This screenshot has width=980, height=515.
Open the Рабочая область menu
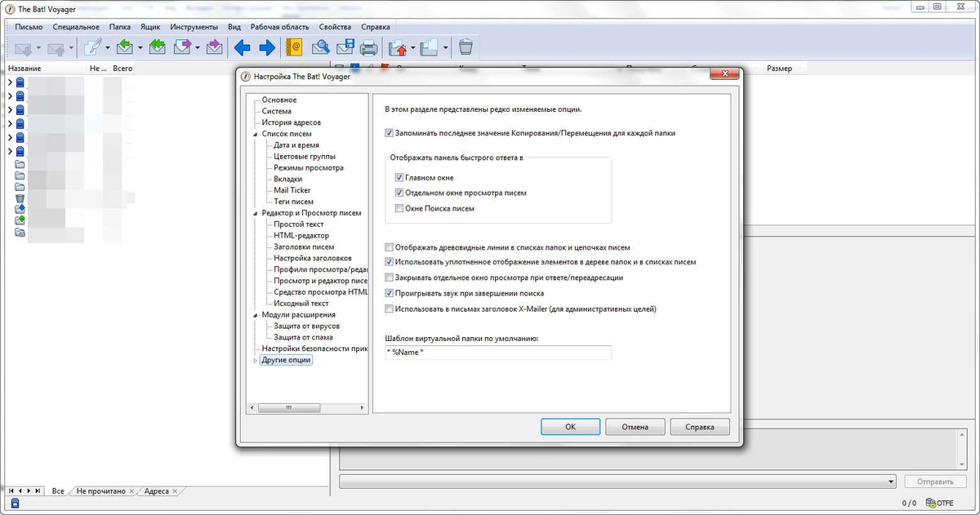tap(280, 27)
